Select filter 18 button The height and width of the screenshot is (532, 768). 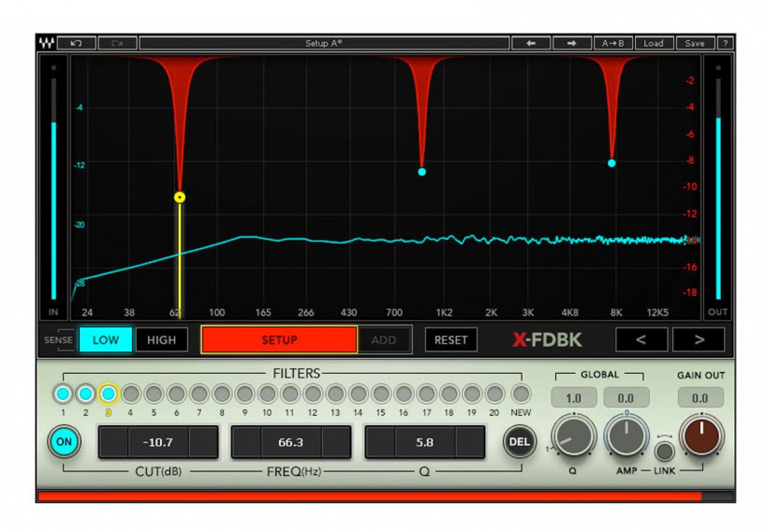[x=449, y=394]
